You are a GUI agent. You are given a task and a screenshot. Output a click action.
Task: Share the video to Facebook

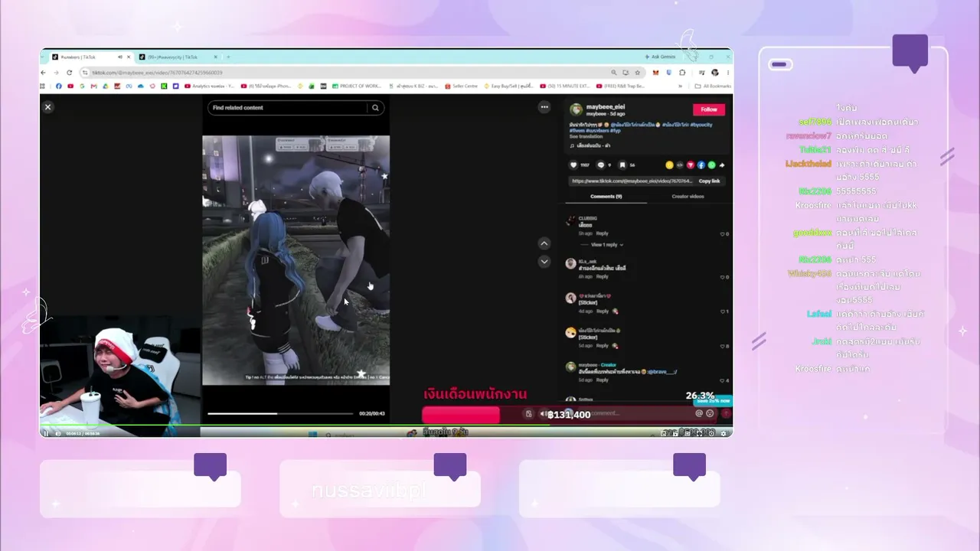pos(701,165)
